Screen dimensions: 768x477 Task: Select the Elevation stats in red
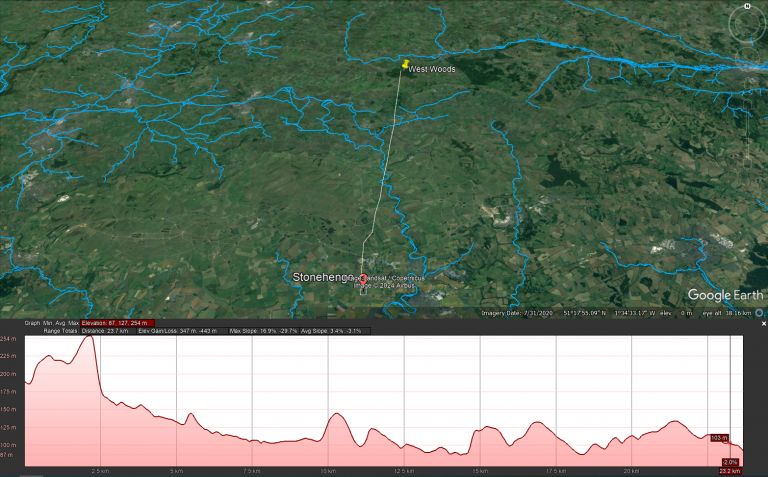[x=115, y=324]
